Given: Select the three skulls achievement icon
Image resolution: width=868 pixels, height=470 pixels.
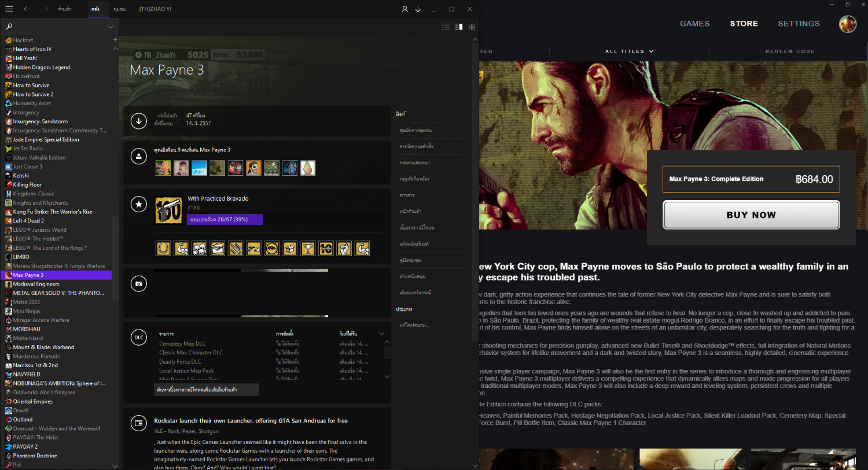Looking at the screenshot, I should [200, 249].
